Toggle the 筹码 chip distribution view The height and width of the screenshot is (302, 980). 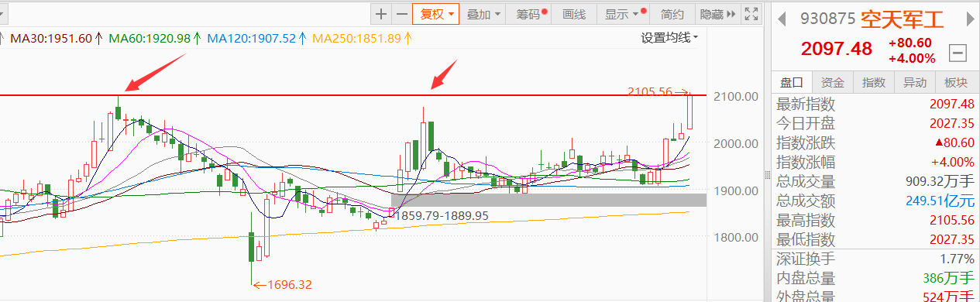(531, 14)
